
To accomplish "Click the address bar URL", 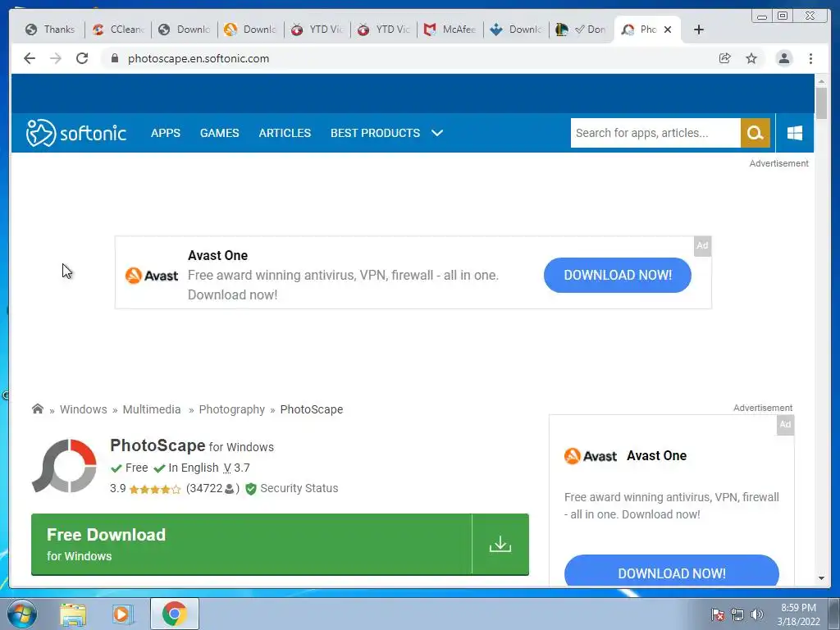I will [x=199, y=58].
